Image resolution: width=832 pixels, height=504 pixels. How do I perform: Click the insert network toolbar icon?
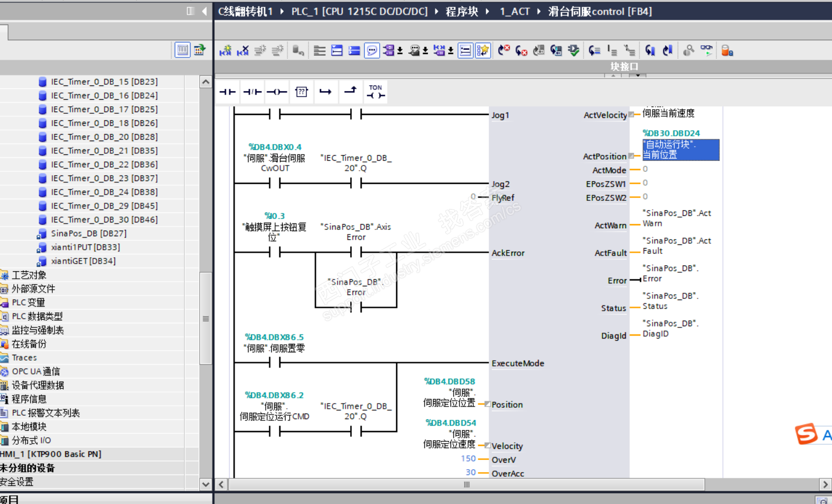coord(225,51)
